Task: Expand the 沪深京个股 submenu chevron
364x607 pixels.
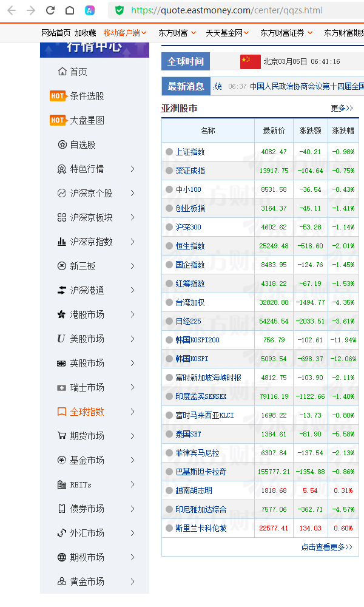Action: pyautogui.click(x=133, y=193)
